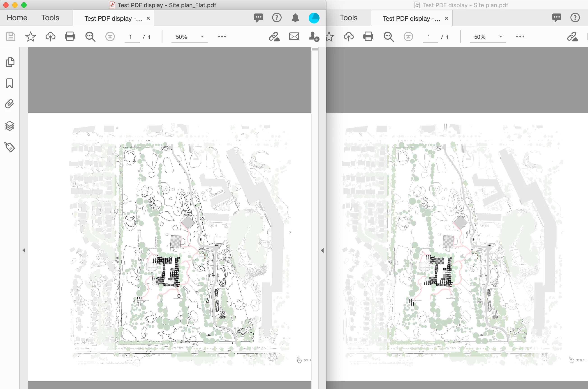Open the notifications bell
The height and width of the screenshot is (389, 588).
295,18
